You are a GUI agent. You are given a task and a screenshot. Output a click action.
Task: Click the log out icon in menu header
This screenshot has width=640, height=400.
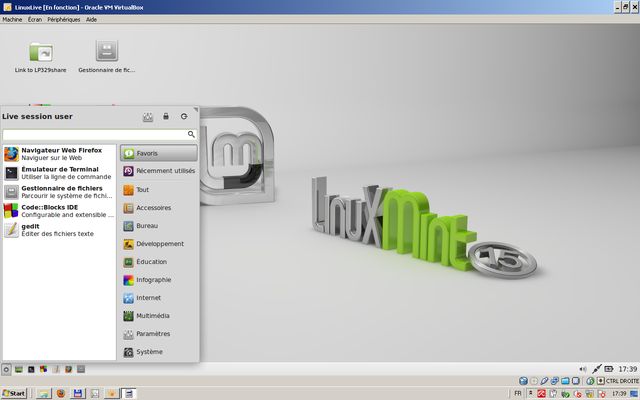184,116
